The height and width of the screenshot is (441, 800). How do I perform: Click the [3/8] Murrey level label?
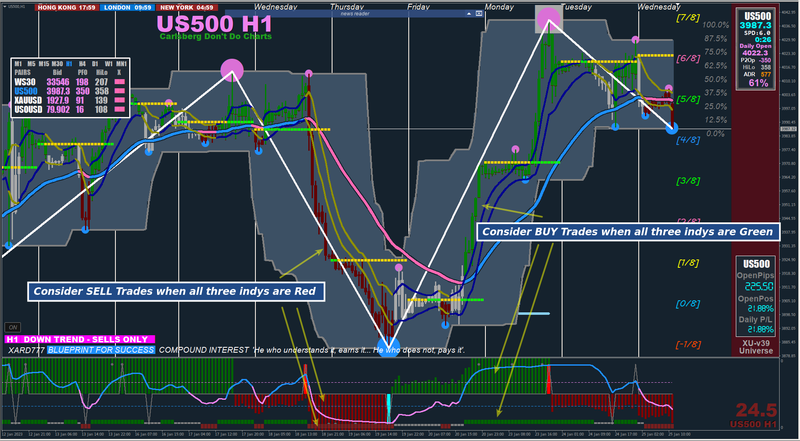click(x=688, y=181)
